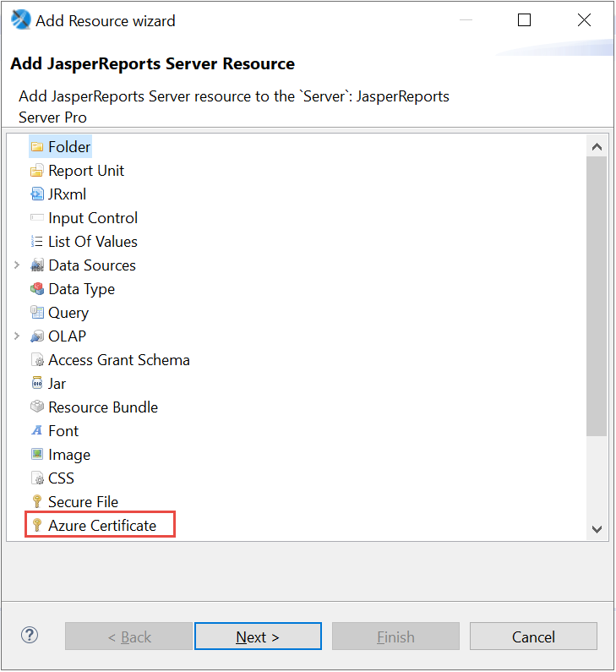Select Access Grant Schema
616x672 pixels.
coord(118,360)
